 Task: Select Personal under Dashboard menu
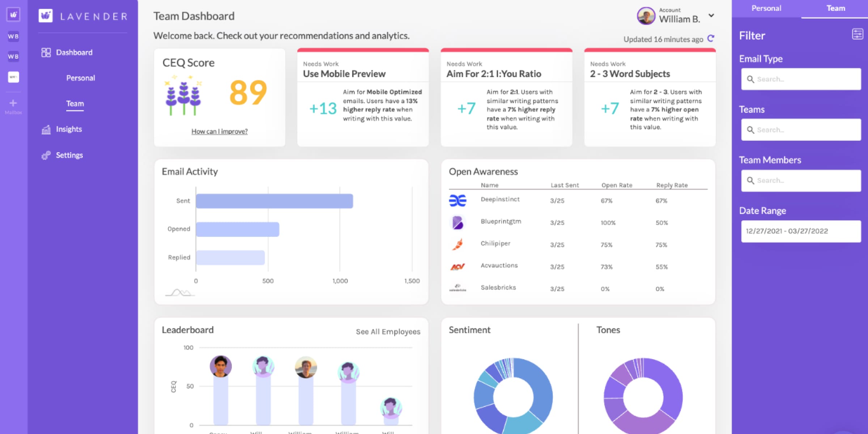(80, 78)
